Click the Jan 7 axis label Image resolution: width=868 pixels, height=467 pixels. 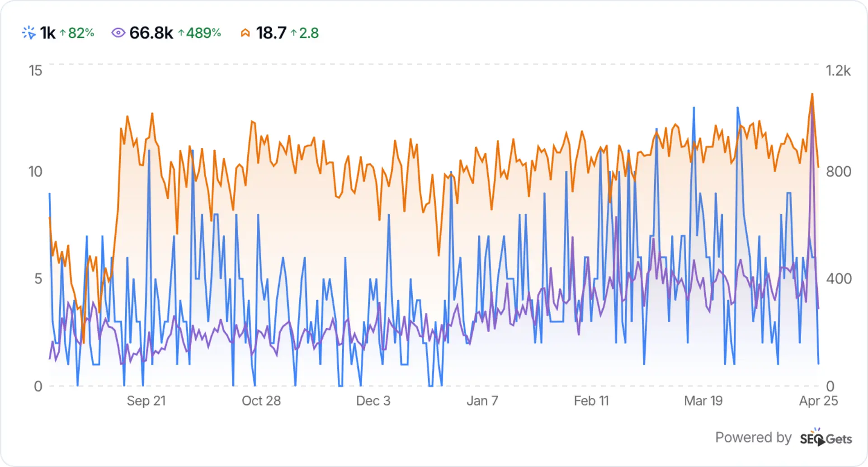point(482,401)
